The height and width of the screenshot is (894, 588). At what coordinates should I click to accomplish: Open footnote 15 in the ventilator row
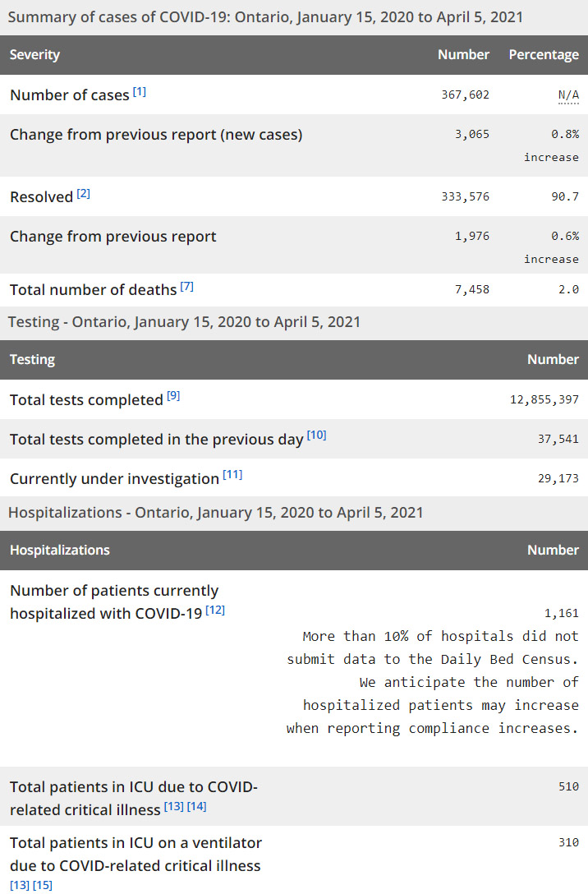(43, 884)
